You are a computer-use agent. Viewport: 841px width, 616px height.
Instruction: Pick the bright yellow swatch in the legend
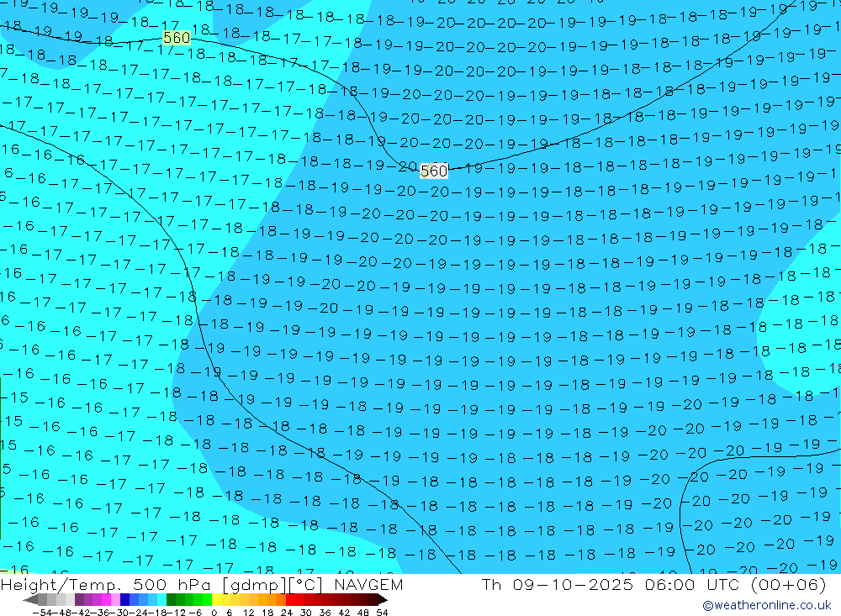tap(217, 600)
